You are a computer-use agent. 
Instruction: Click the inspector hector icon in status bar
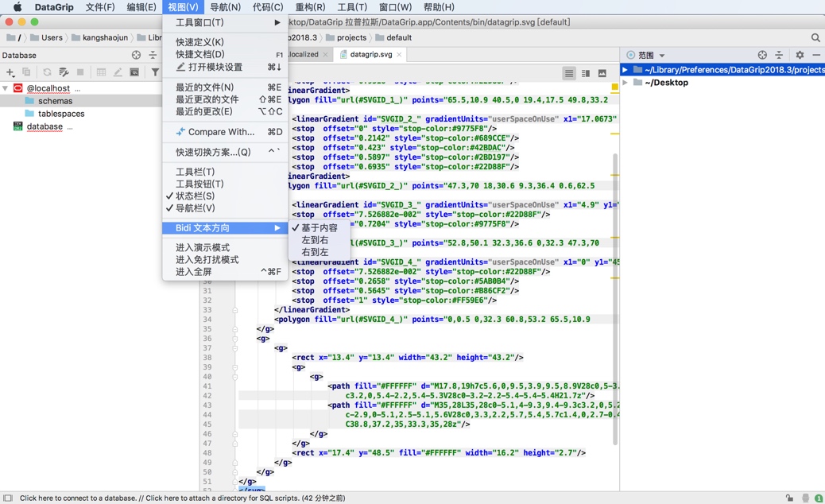pos(806,498)
